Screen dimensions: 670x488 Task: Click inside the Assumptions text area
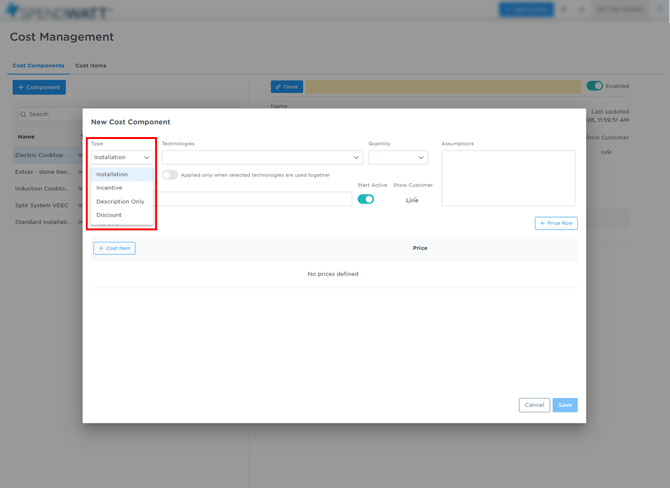[x=508, y=178]
